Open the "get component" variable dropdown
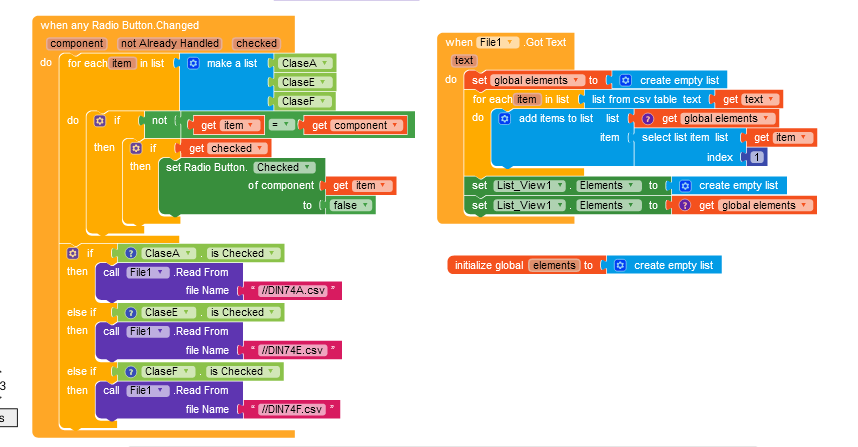Image resolution: width=858 pixels, height=447 pixels. (x=397, y=125)
